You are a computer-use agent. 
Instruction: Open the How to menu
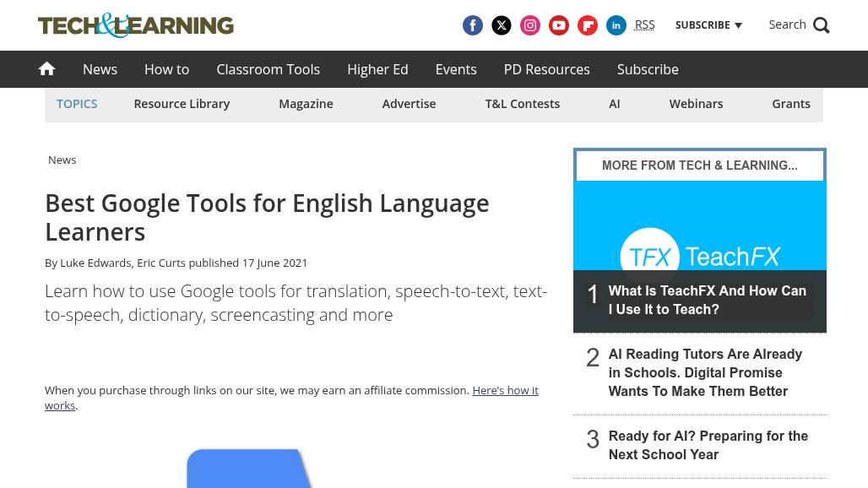tap(166, 69)
